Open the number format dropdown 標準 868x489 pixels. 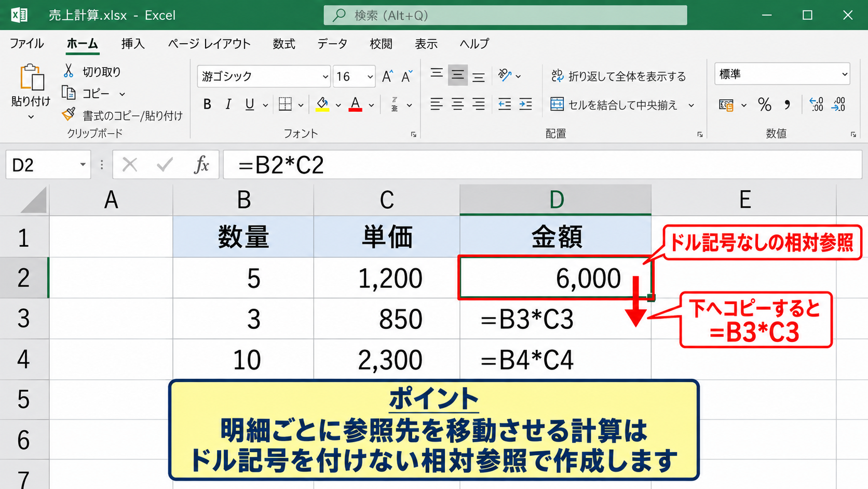pyautogui.click(x=845, y=75)
